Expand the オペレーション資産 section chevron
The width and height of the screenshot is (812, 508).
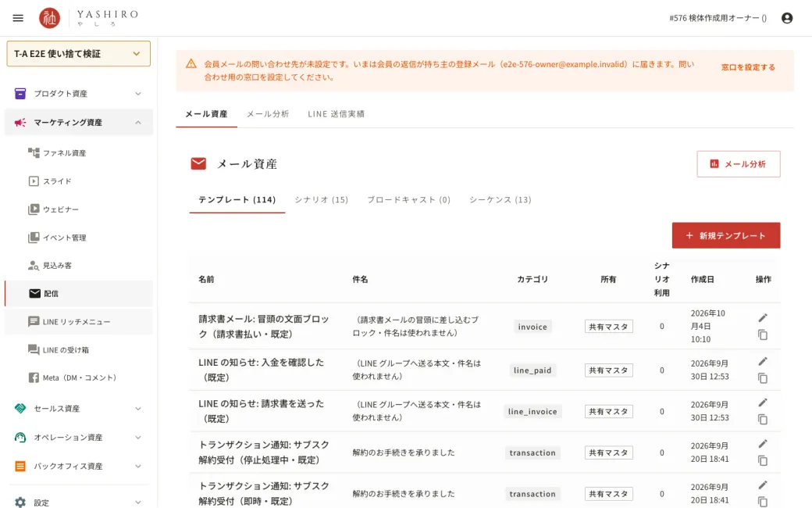coord(138,438)
